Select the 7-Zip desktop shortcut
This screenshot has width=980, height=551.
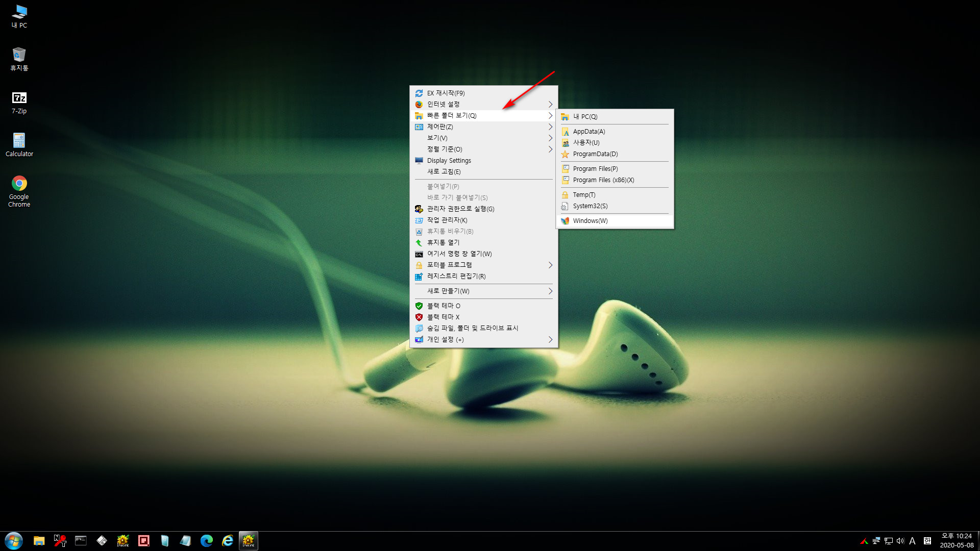point(19,103)
